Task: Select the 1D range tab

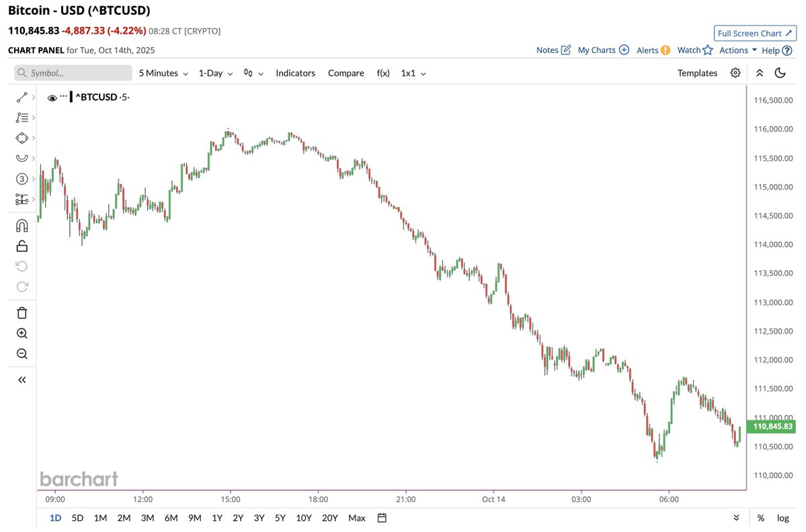Action: click(x=55, y=518)
